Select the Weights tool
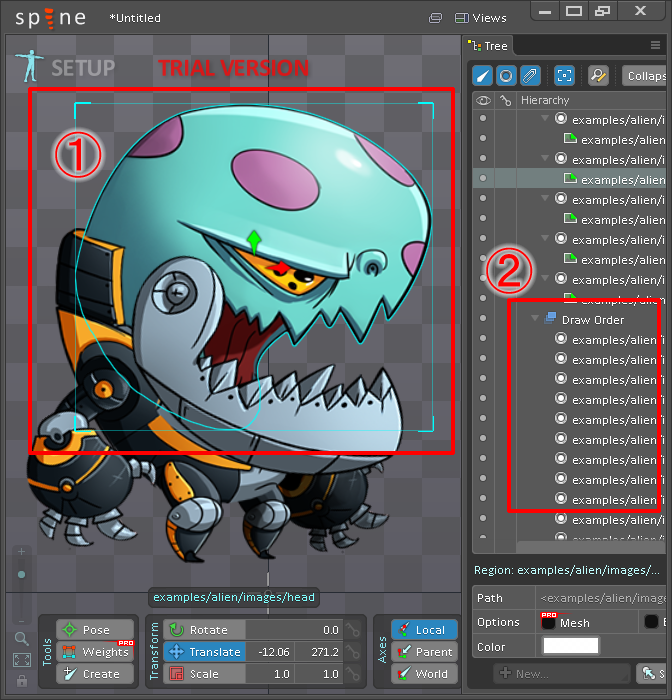This screenshot has height=700, width=672. [x=95, y=651]
